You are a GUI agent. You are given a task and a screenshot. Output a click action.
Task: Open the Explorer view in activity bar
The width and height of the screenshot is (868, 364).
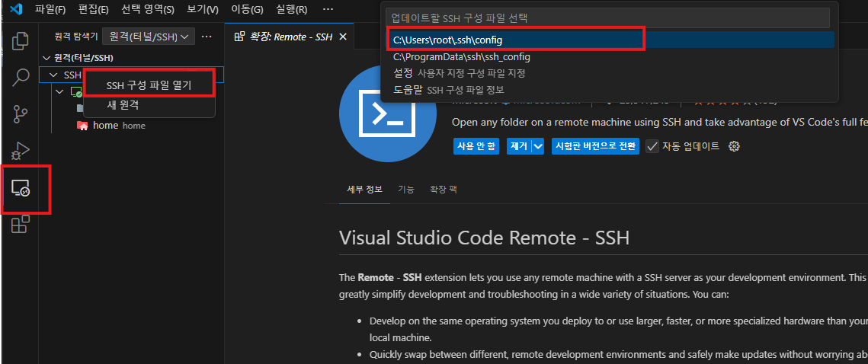(21, 41)
